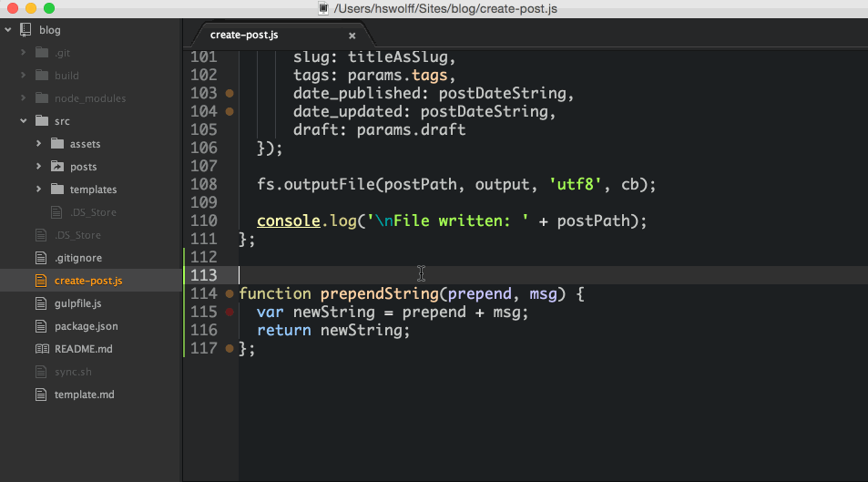Image resolution: width=868 pixels, height=482 pixels.
Task: Click lint marker dot on line 114
Action: [230, 293]
